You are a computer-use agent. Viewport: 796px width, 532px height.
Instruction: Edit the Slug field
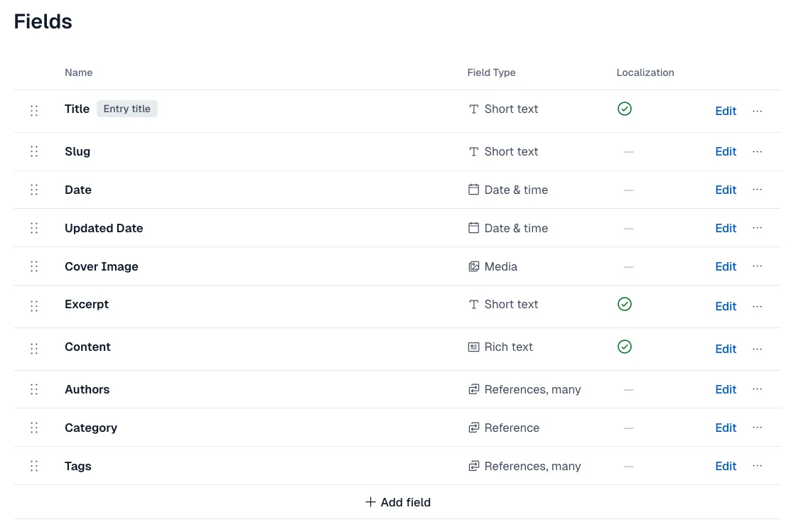pyautogui.click(x=726, y=151)
